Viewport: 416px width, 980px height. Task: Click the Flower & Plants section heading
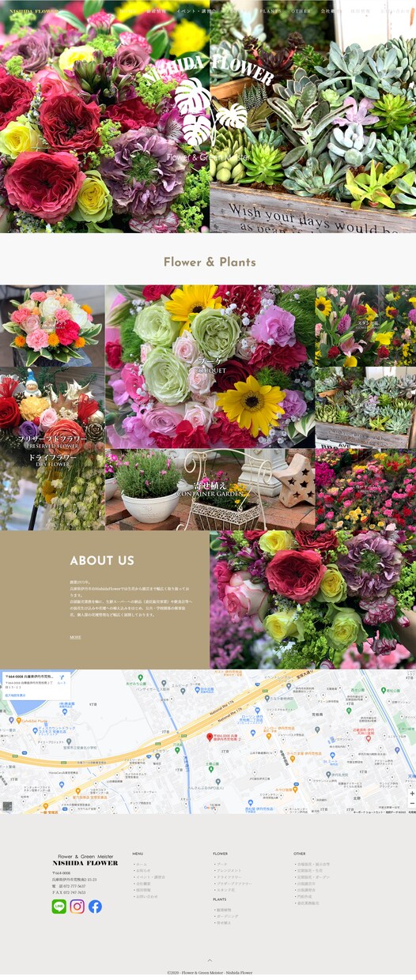210,262
